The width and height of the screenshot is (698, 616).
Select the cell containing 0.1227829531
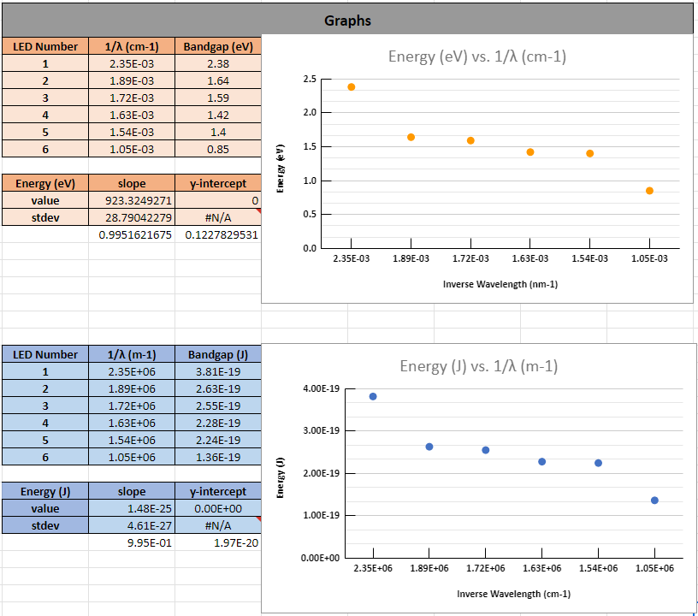tap(217, 234)
